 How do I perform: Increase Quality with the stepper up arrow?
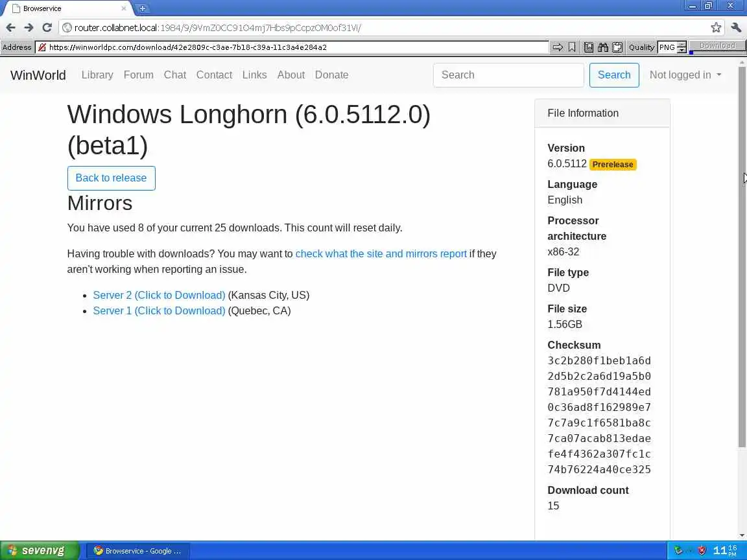pos(682,44)
